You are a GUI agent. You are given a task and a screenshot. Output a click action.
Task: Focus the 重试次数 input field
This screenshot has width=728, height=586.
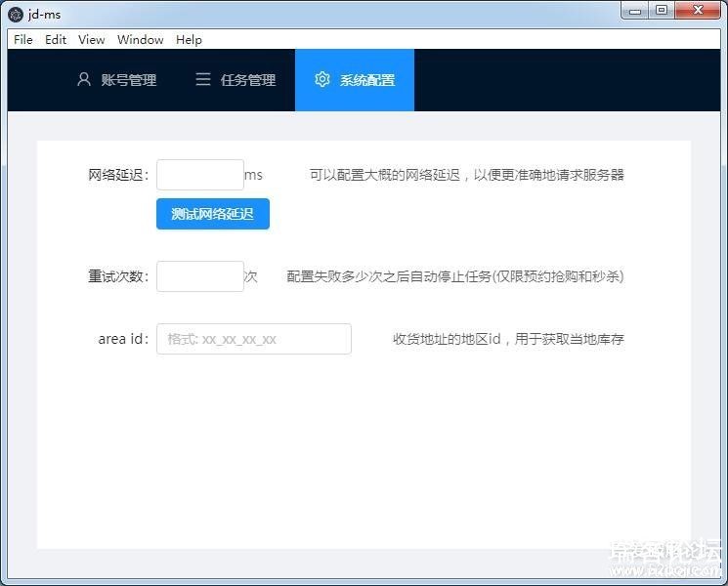pos(200,276)
